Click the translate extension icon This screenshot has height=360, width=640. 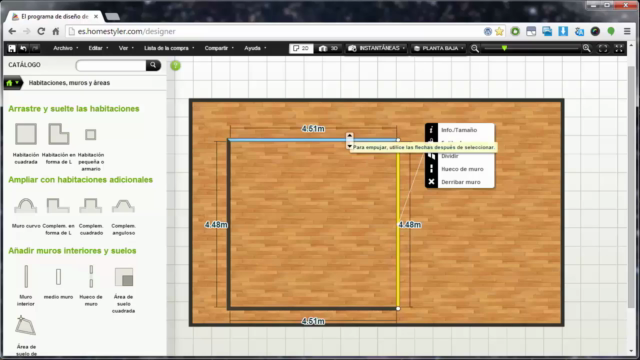click(x=579, y=31)
